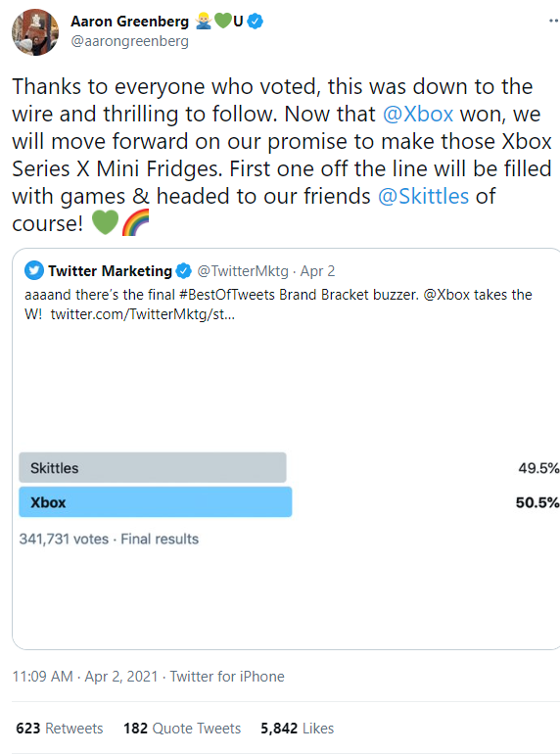Open the @Xbox mention link

pos(418,114)
